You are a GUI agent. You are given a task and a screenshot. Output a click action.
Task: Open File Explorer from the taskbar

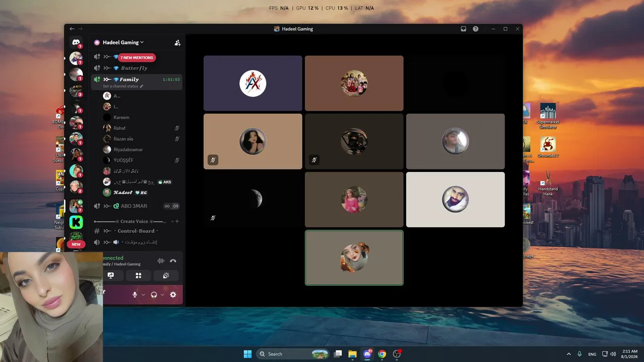(x=353, y=354)
